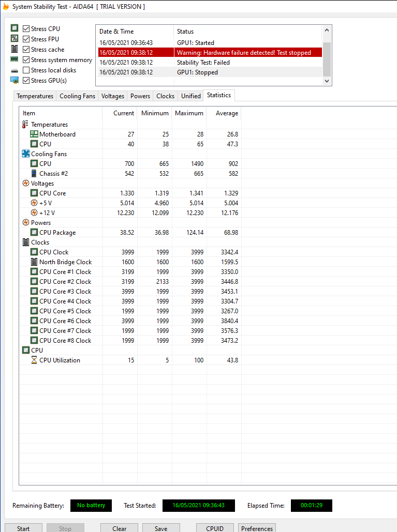Toggle the Stress system memory checkbox
Screen dimensions: 397x532
(26, 60)
